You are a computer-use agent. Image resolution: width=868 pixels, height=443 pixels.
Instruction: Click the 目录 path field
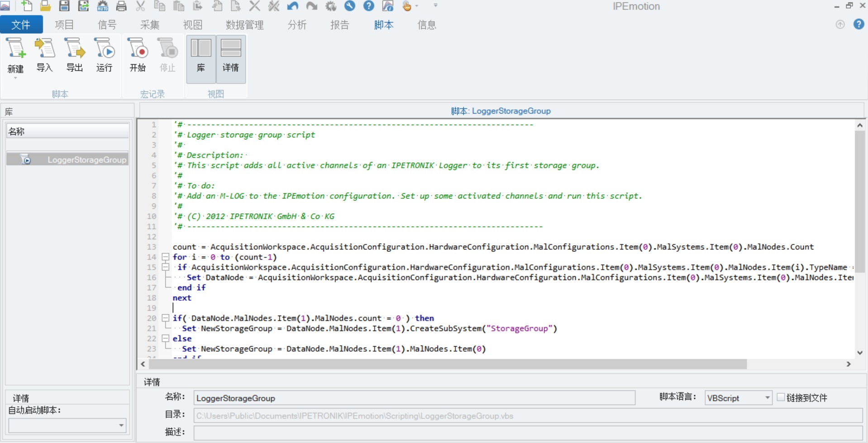[x=528, y=415]
